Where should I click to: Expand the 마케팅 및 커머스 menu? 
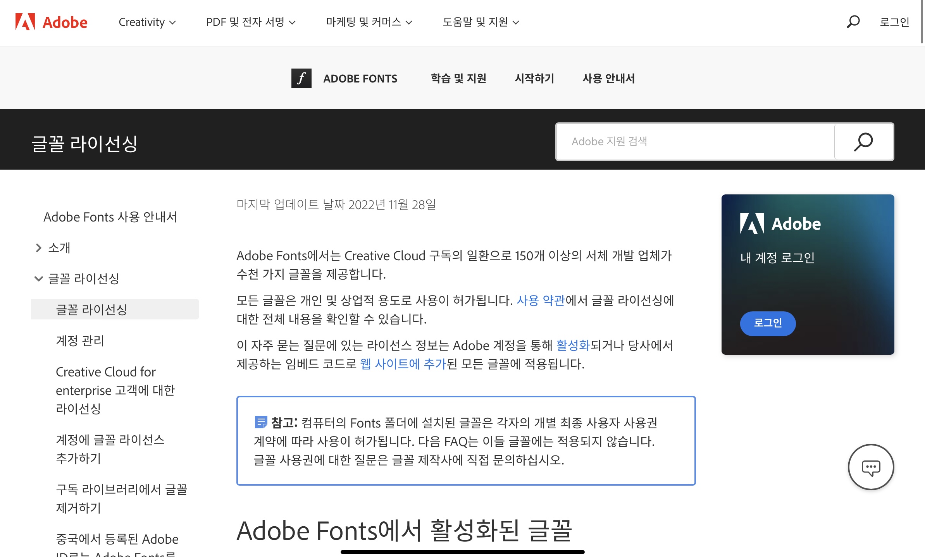click(x=369, y=22)
